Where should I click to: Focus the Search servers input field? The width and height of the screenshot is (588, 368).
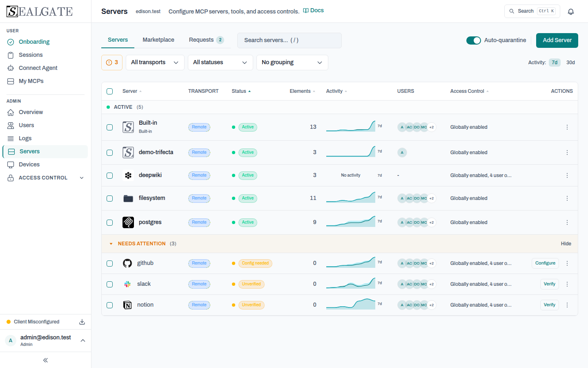click(290, 40)
